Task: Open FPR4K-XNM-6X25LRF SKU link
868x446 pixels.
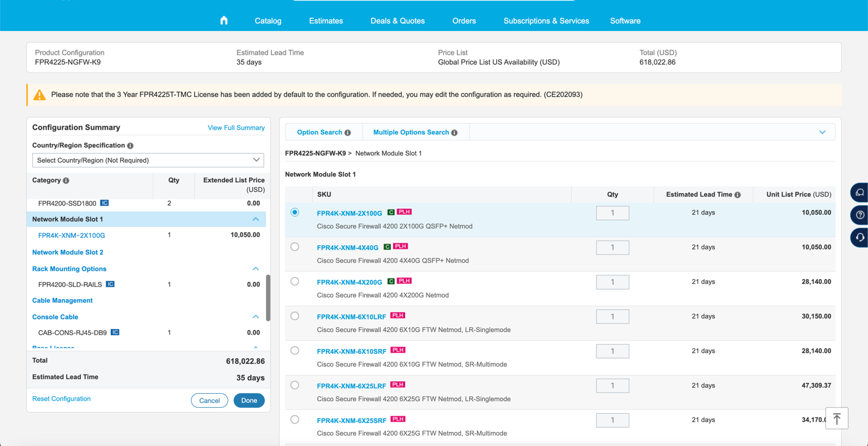Action: pyautogui.click(x=352, y=386)
